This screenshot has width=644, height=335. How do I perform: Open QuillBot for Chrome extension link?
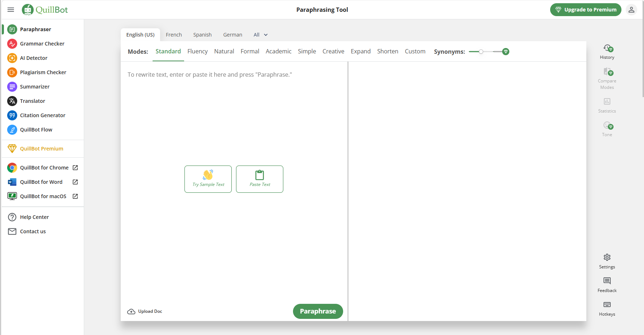coord(43,168)
